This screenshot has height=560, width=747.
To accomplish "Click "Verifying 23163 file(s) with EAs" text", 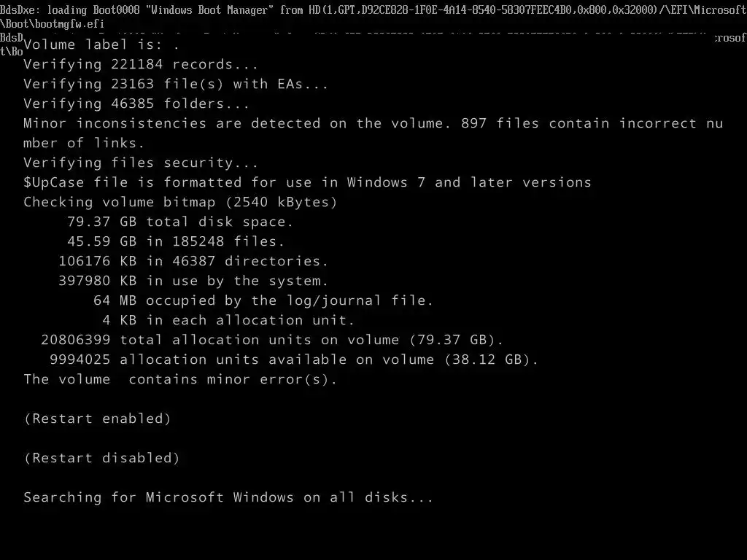I will click(x=176, y=84).
